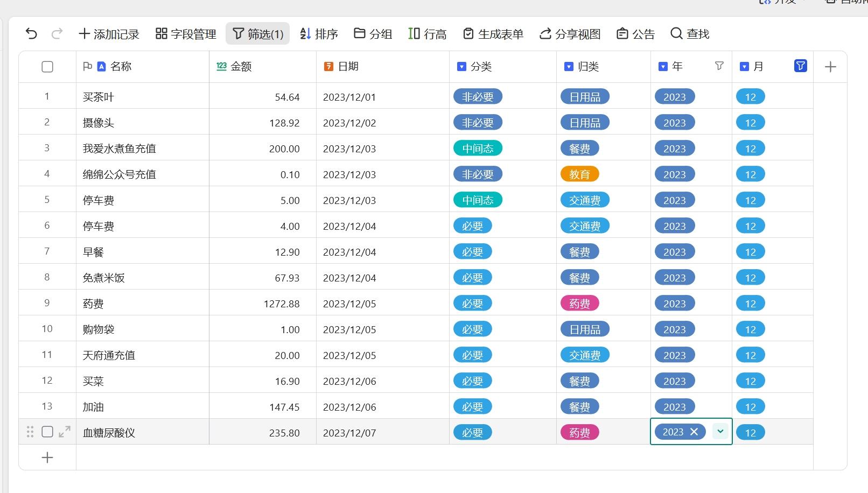Click the blue filter icon in 月 header
868x493 pixels.
pyautogui.click(x=801, y=66)
